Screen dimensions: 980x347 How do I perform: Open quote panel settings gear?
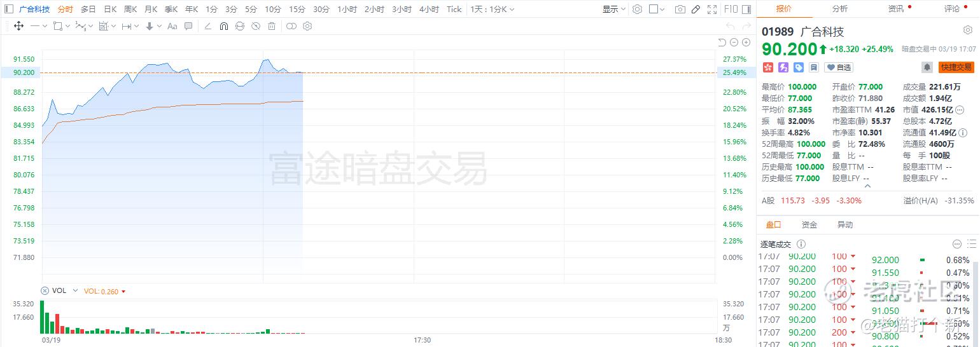[x=967, y=31]
